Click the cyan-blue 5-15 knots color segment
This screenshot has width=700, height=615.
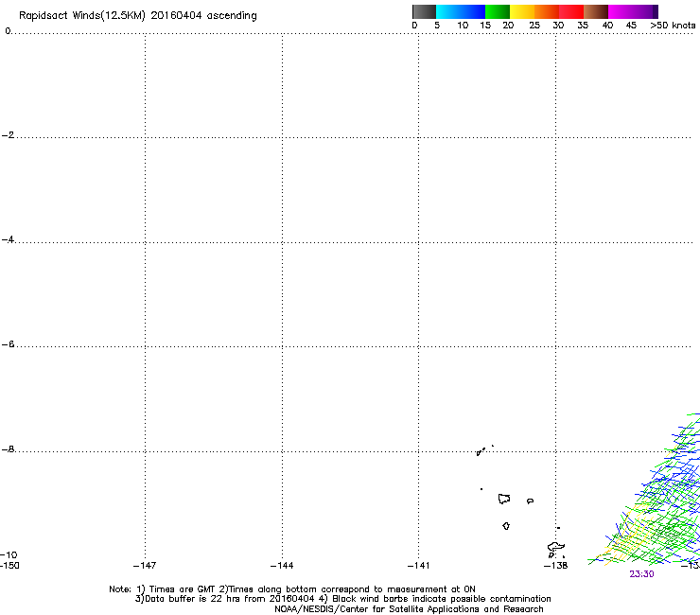point(461,11)
